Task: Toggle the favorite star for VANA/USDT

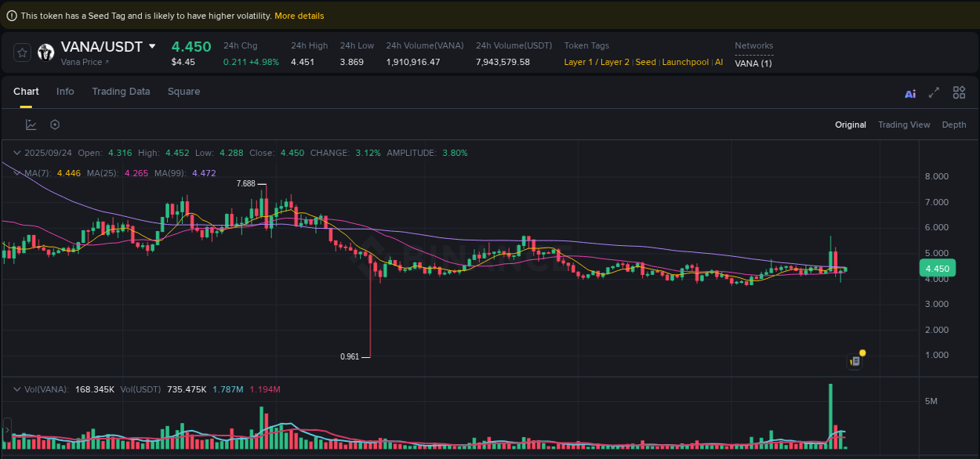Action: point(22,52)
